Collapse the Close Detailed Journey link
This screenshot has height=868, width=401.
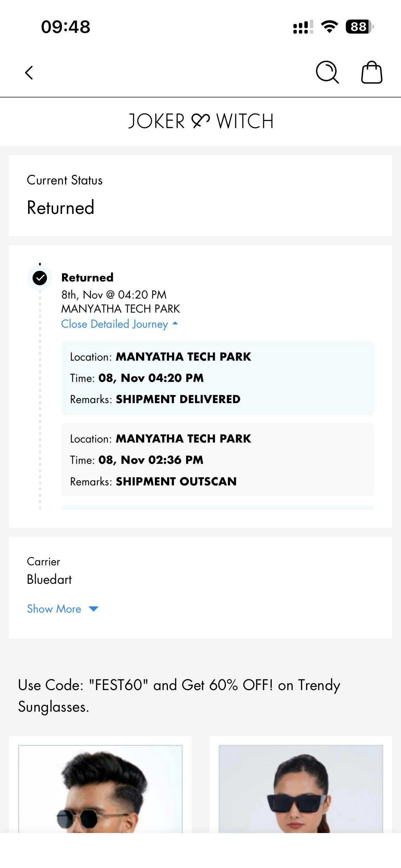(114, 324)
